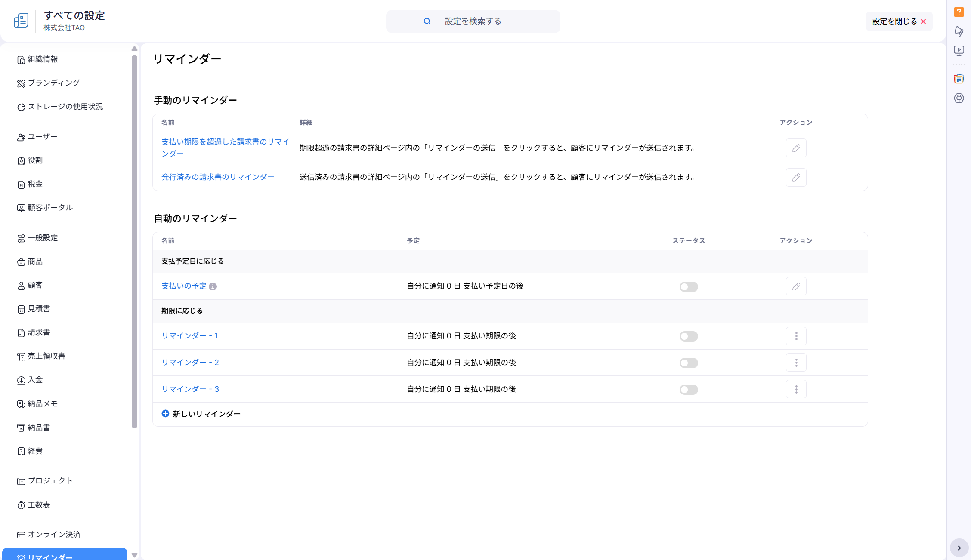The height and width of the screenshot is (560, 971).
Task: Select 請求書 in the settings sidebar
Action: [x=39, y=332]
